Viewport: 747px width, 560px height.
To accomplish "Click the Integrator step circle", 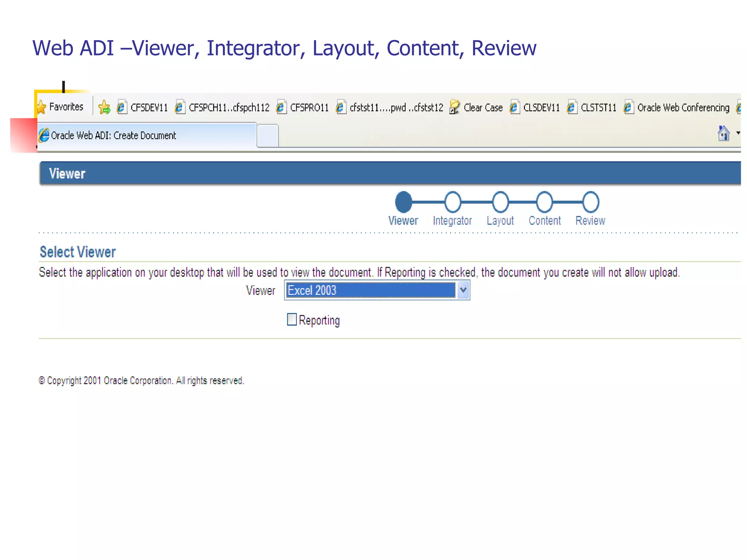I will click(453, 202).
